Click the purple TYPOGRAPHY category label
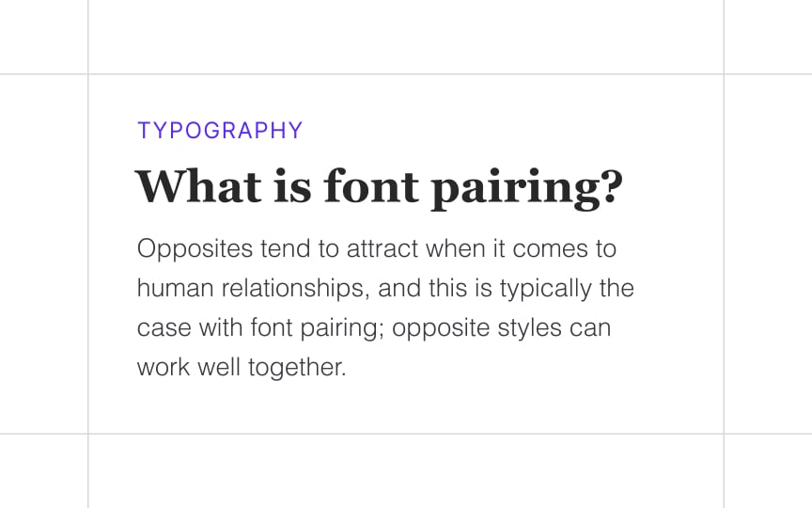The image size is (812, 508). point(220,130)
